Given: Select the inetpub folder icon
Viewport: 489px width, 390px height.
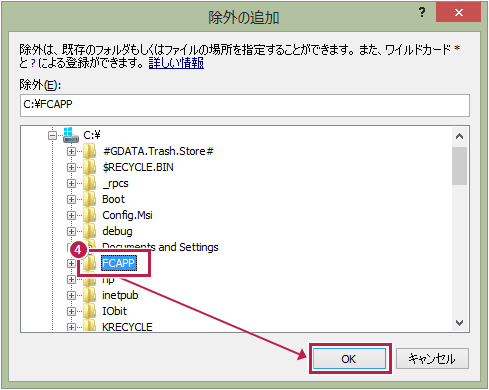Looking at the screenshot, I should click(x=89, y=295).
